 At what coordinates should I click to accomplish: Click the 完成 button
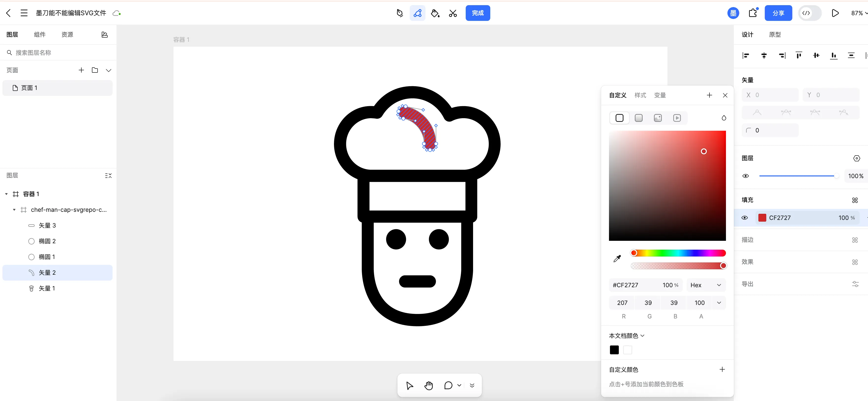477,13
